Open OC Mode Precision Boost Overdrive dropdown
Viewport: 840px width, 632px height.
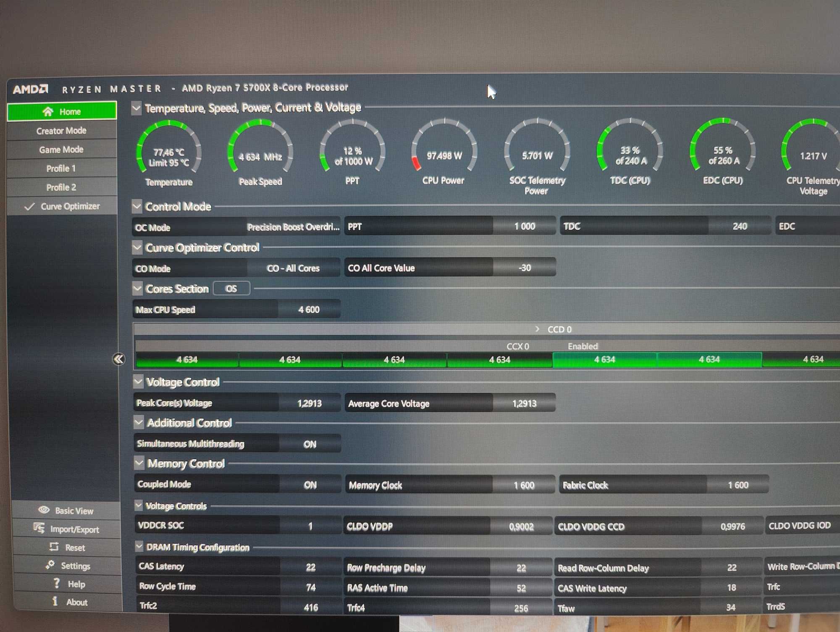click(x=293, y=227)
